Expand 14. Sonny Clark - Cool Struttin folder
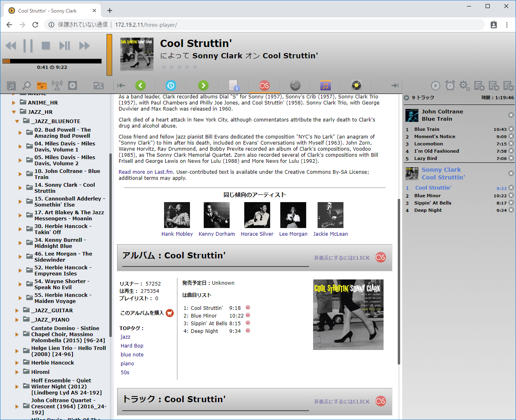 20,188
